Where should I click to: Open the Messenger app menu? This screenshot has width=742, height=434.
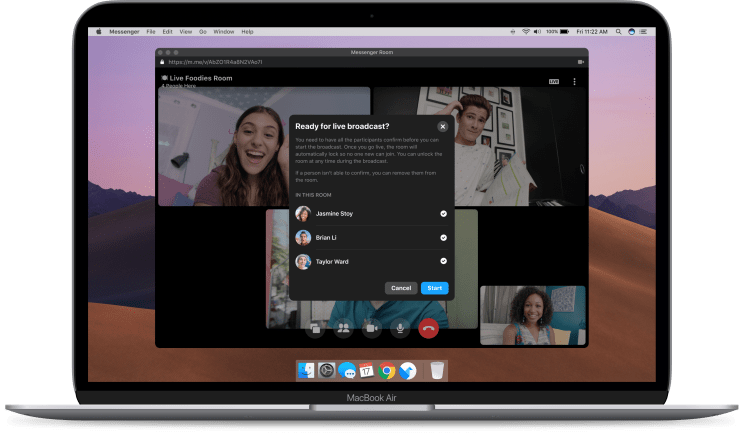[124, 32]
